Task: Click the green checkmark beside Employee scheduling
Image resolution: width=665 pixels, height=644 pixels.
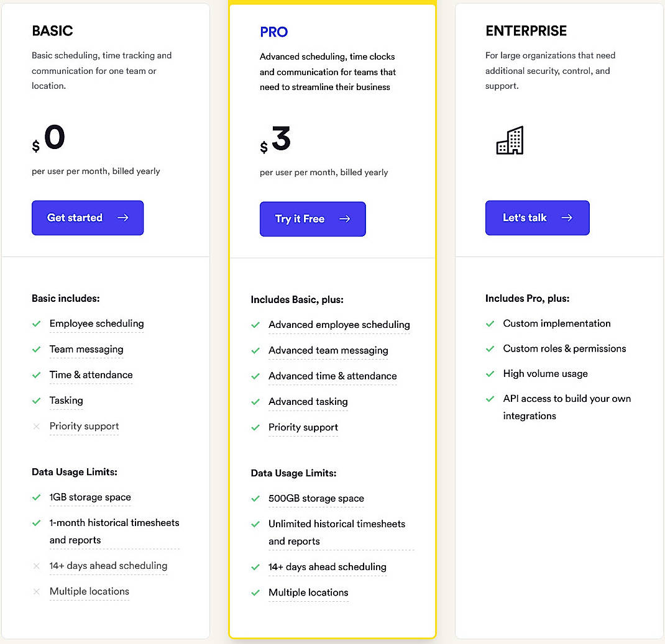Action: click(x=36, y=324)
